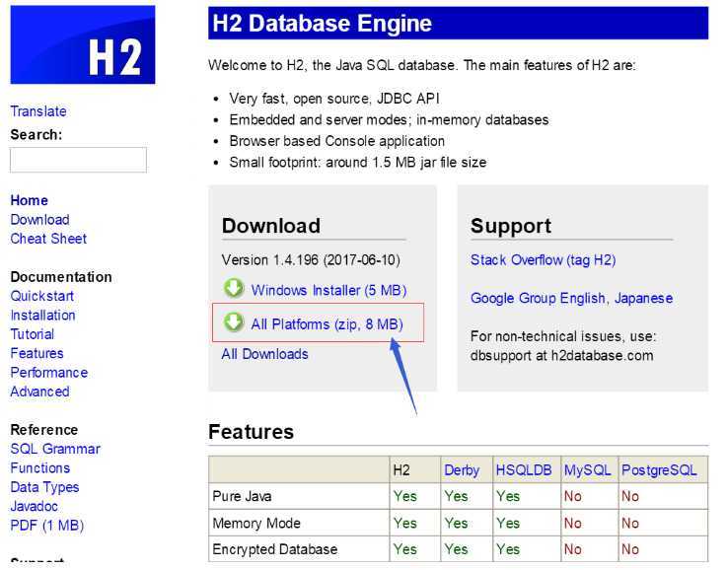This screenshot has height=570, width=728.
Task: Click Pure Java 'Yes' under H2
Action: pos(404,496)
